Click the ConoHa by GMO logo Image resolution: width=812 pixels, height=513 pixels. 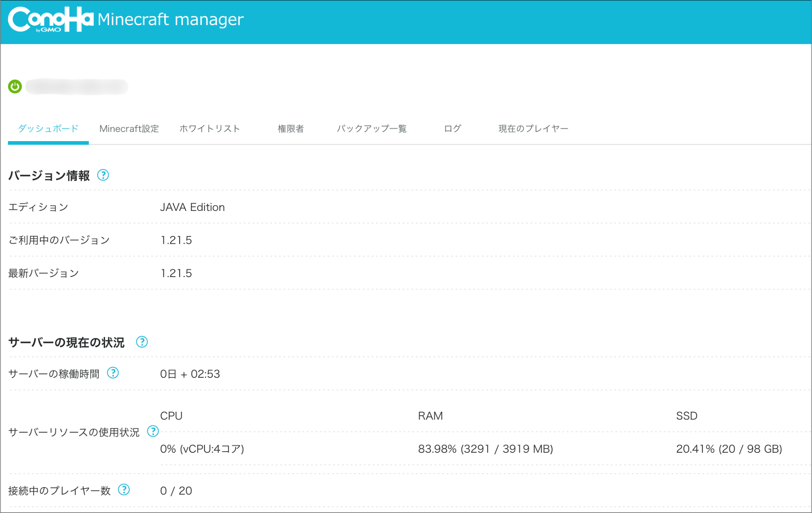pos(51,19)
